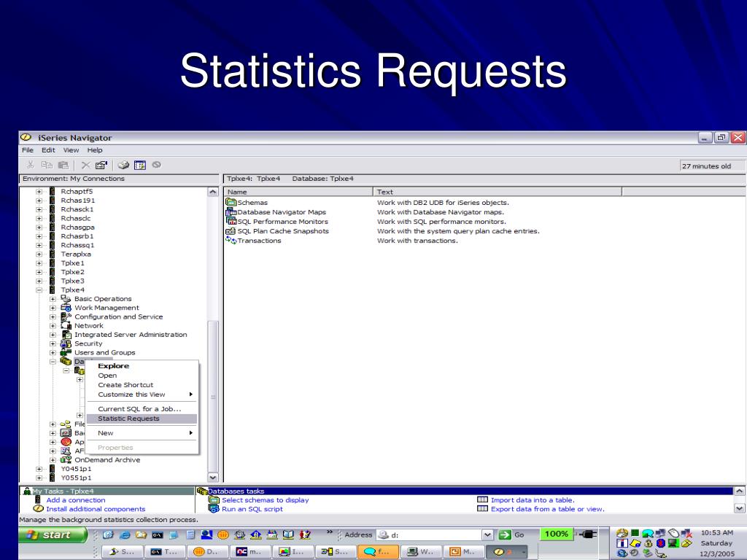Click the taskbar Address input field
This screenshot has width=747, height=560.
(429, 534)
